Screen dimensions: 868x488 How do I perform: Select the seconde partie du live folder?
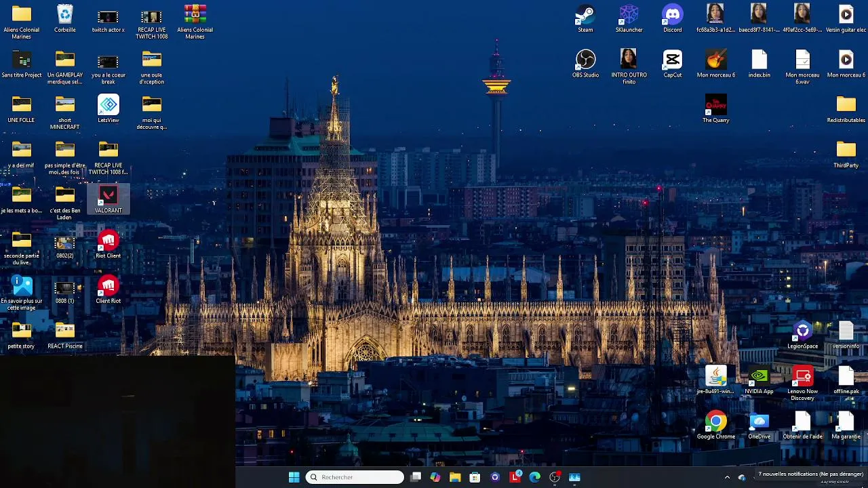22,241
